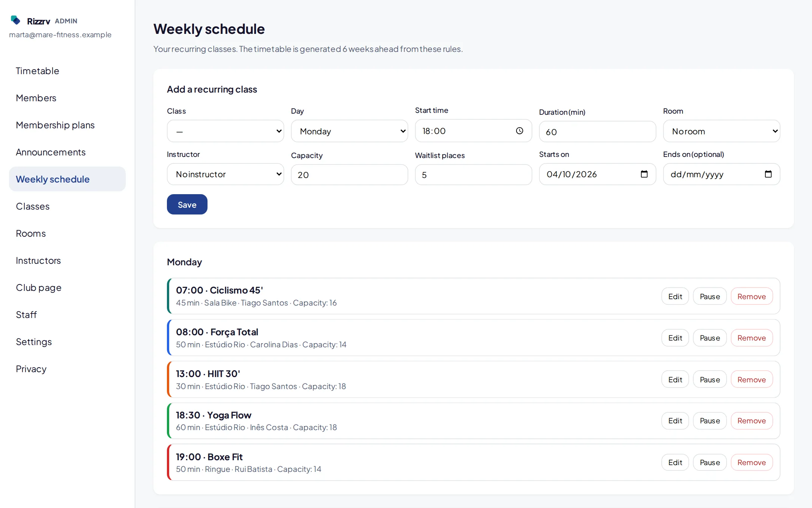Viewport: 812px width, 508px height.
Task: Pause the Ciclismo 45' class
Action: [709, 296]
